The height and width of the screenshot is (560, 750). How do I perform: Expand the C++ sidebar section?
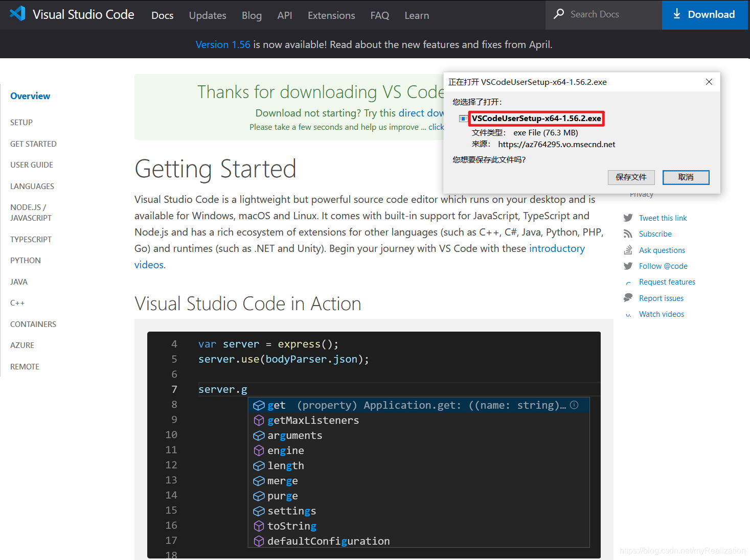tap(17, 303)
